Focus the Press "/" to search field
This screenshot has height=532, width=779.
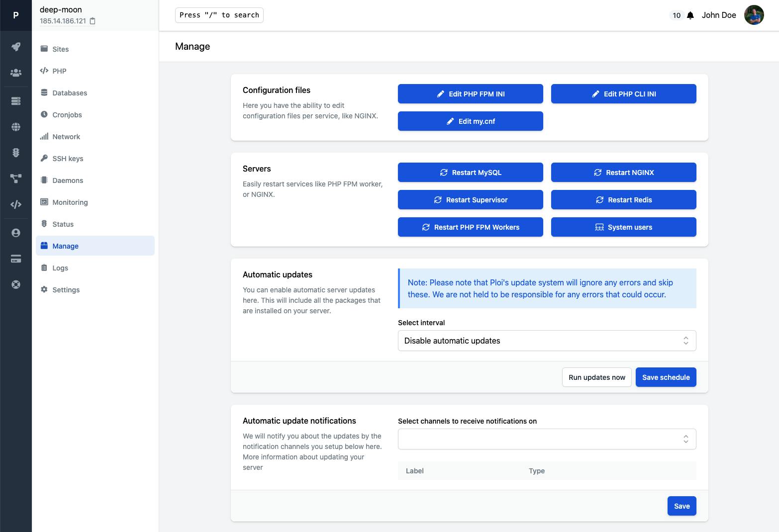[219, 15]
